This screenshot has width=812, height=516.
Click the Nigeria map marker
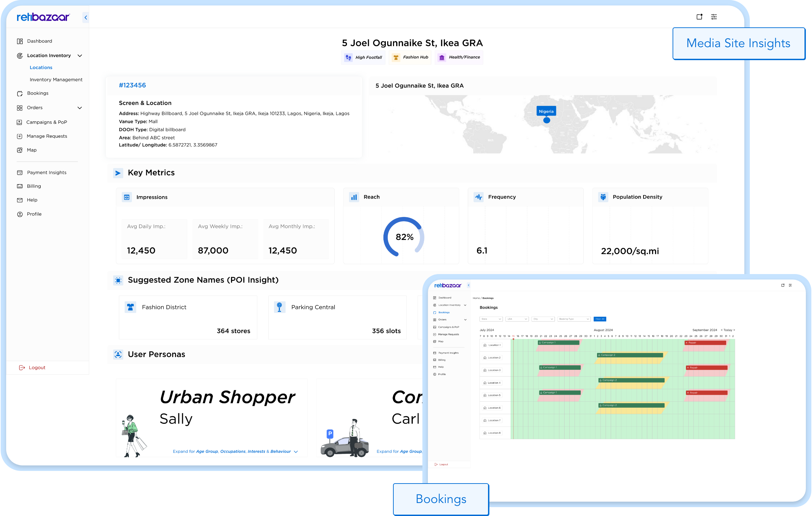(x=546, y=121)
